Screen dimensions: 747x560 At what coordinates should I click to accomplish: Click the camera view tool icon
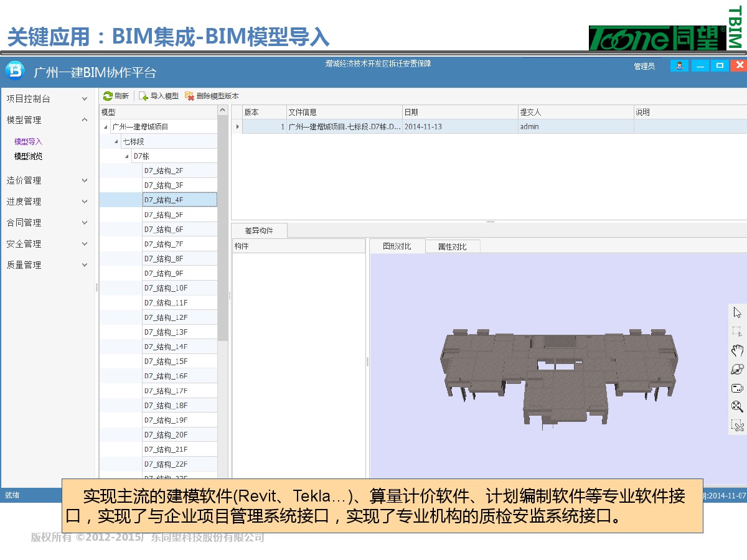tap(737, 388)
